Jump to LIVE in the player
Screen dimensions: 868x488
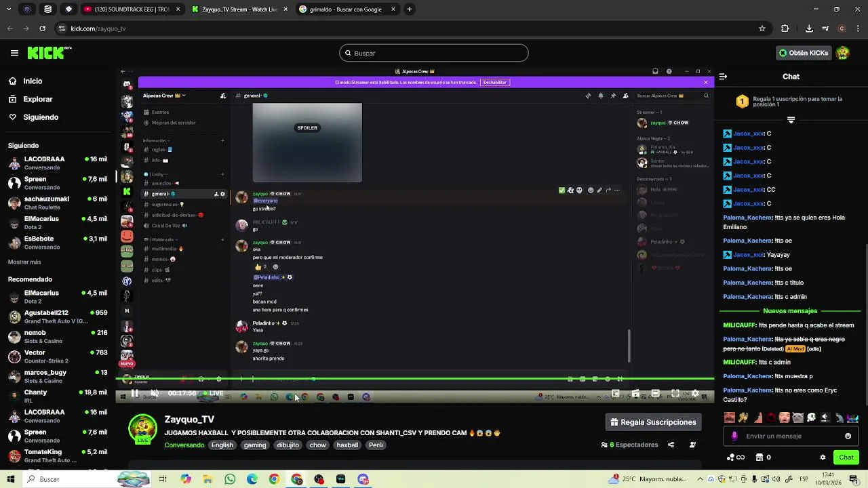214,393
